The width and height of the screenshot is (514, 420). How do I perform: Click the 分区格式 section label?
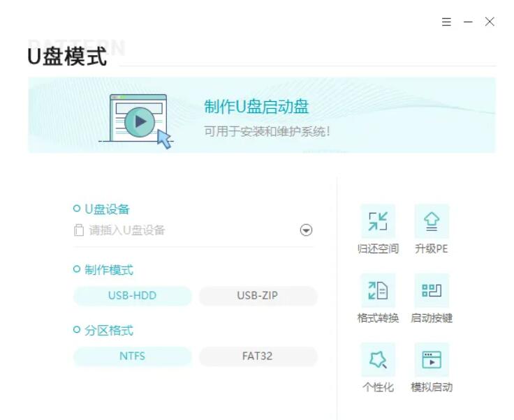point(109,331)
